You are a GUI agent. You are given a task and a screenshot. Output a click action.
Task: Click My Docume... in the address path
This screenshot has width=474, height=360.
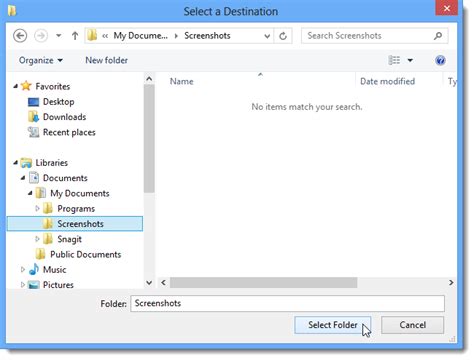140,36
